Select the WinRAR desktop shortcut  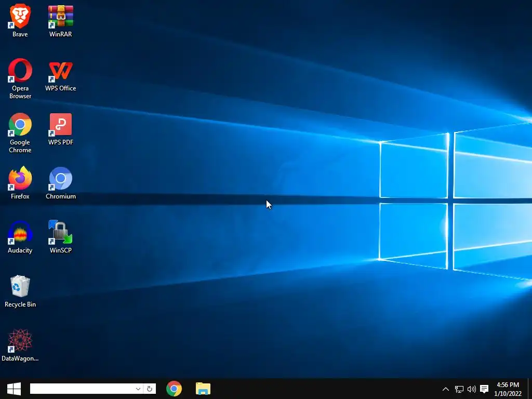[60, 20]
